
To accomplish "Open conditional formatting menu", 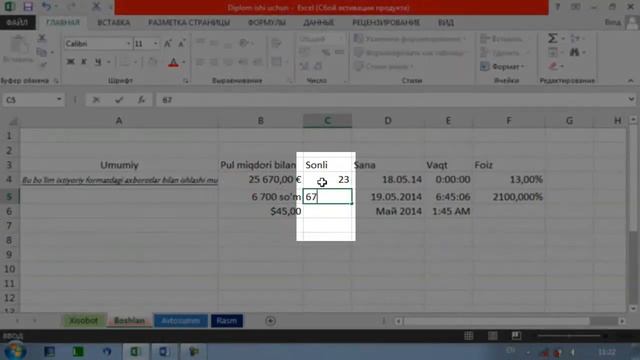I will click(410, 39).
